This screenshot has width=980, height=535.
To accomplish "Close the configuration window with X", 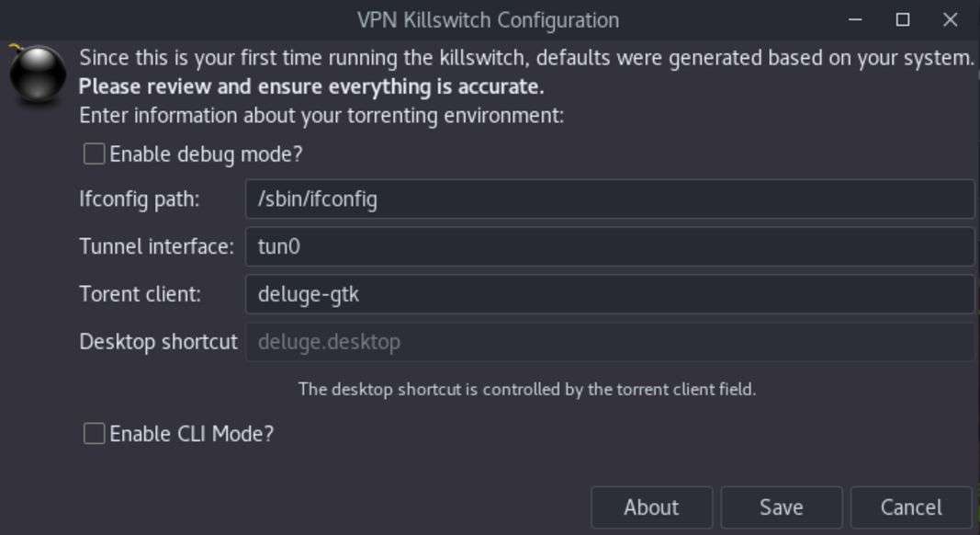I will click(x=951, y=19).
